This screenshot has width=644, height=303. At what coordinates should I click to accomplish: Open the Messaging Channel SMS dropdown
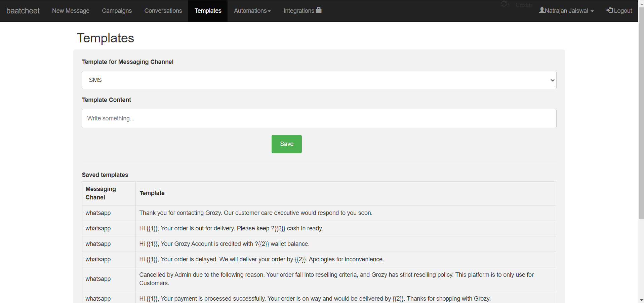coord(319,80)
